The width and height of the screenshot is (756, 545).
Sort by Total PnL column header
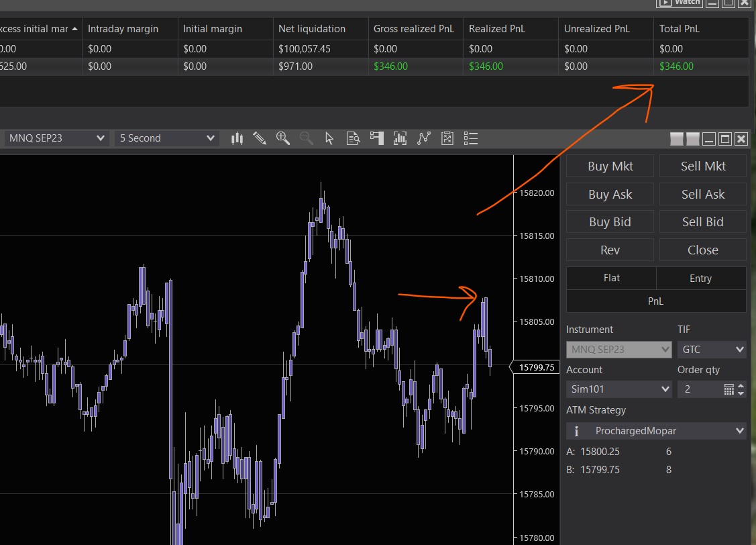tap(700, 29)
